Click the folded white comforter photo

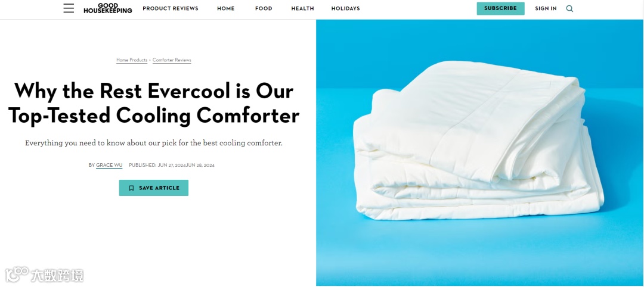478,140
